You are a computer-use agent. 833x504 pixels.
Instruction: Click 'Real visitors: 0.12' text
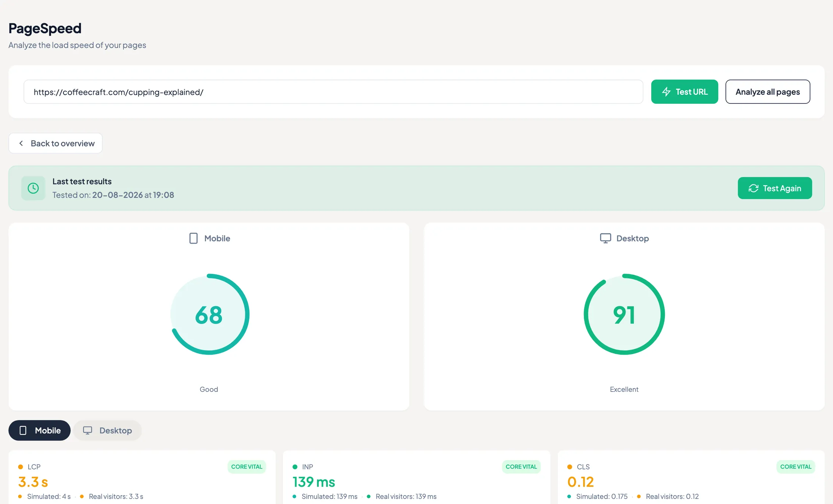pyautogui.click(x=672, y=496)
